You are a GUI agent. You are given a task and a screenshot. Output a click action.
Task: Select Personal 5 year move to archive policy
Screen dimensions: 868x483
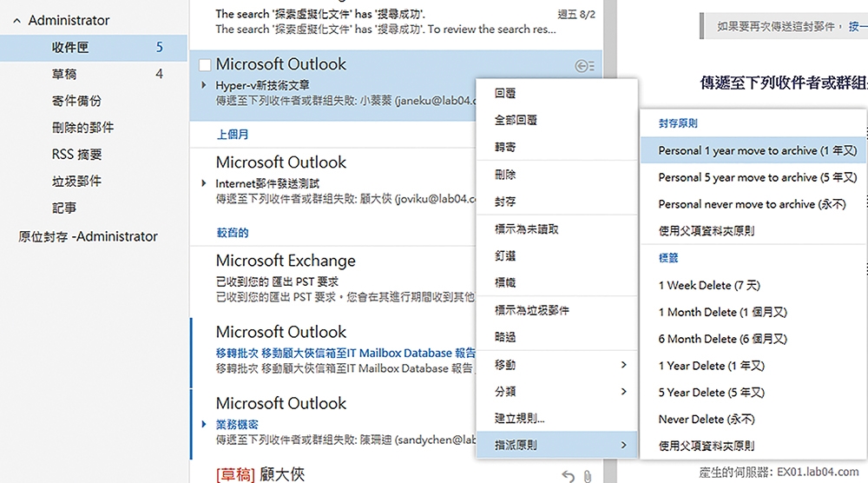(754, 177)
